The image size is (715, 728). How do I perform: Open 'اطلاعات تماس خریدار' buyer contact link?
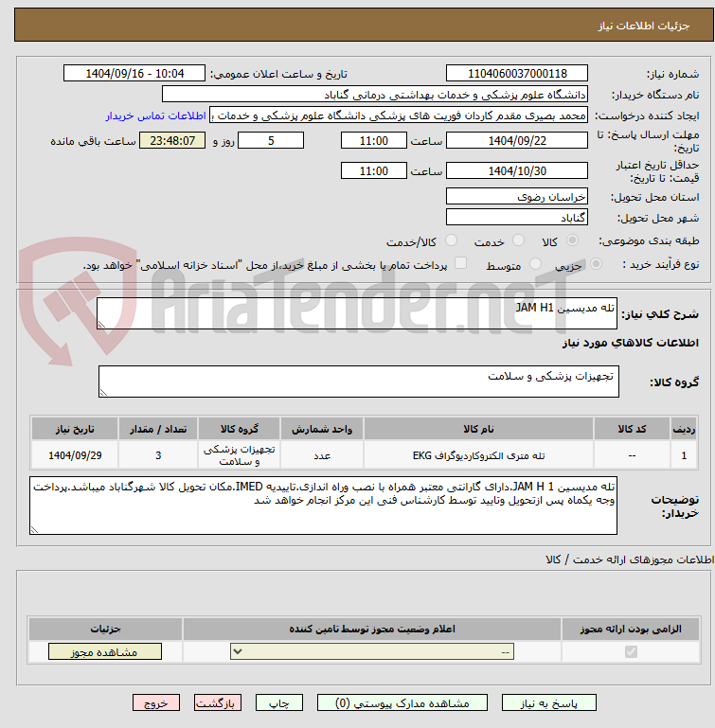pyautogui.click(x=155, y=115)
